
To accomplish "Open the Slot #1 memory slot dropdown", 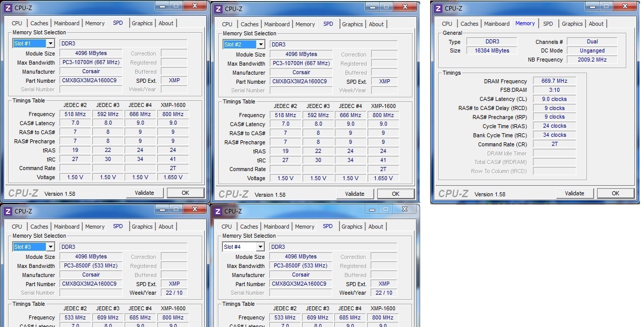I will [x=50, y=44].
